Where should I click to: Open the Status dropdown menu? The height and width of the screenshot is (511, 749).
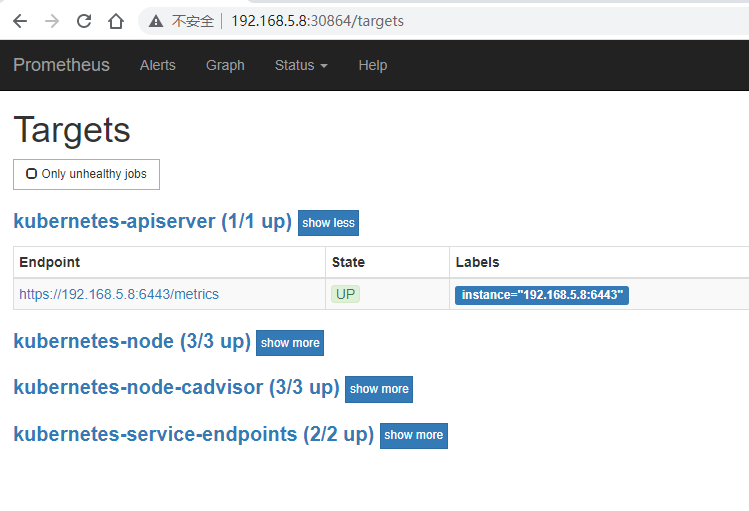pyautogui.click(x=301, y=65)
